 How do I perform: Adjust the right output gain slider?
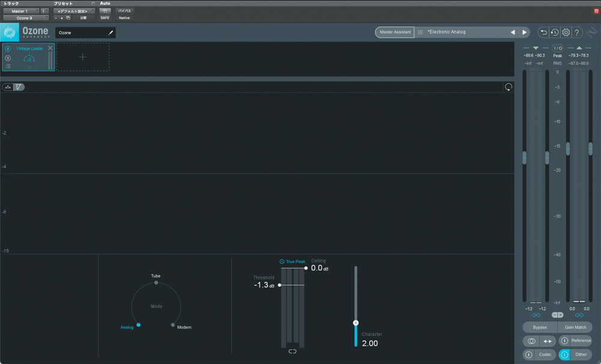[x=591, y=149]
